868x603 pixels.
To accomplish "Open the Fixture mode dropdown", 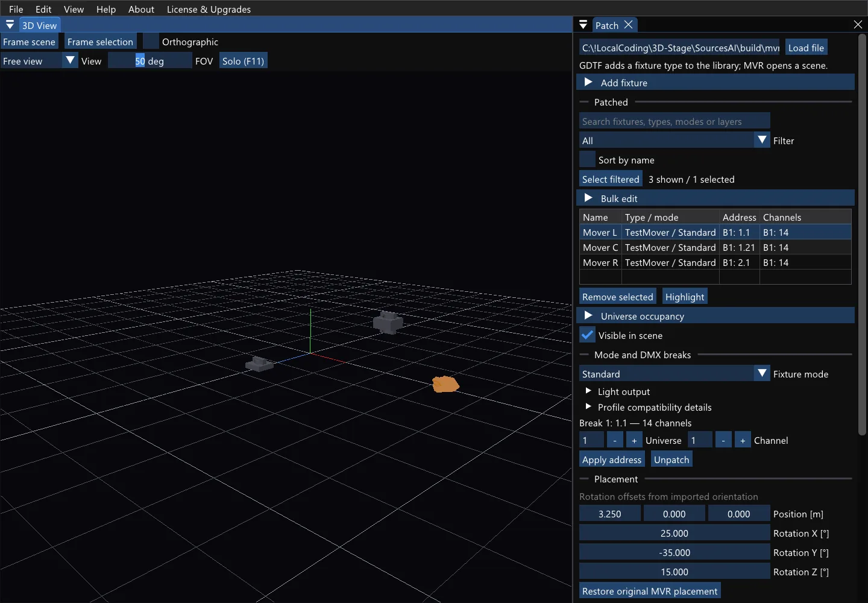I will [675, 374].
